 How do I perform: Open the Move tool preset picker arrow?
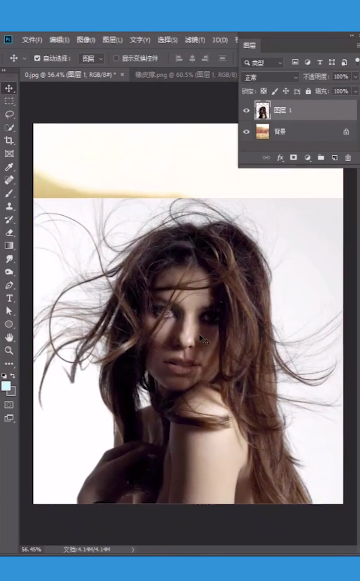(24, 59)
